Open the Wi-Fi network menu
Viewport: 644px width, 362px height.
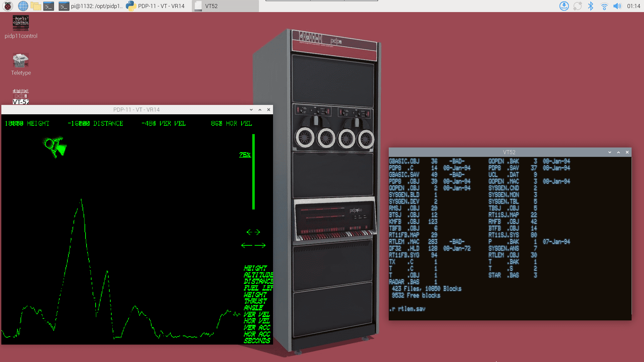604,6
